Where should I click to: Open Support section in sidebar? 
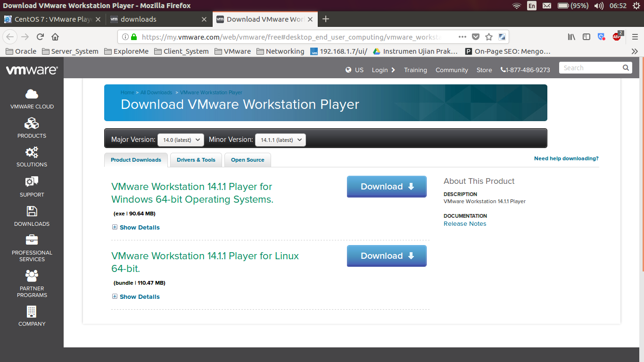[32, 187]
